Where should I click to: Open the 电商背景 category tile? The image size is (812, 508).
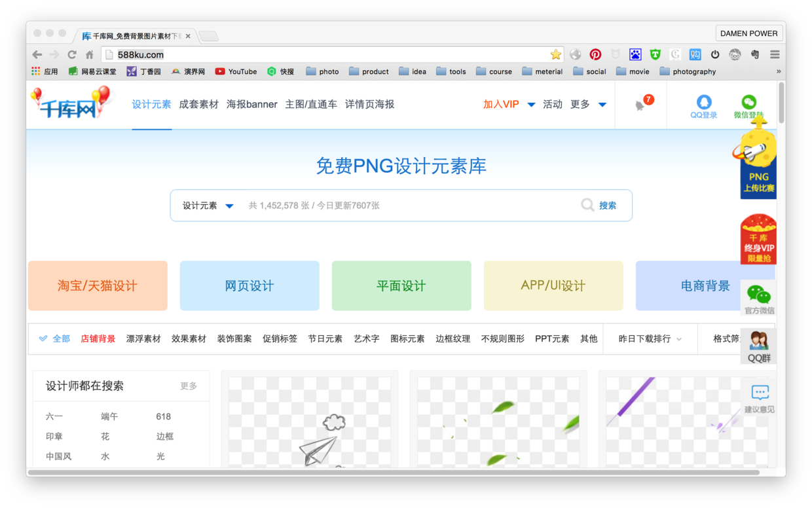click(x=705, y=285)
